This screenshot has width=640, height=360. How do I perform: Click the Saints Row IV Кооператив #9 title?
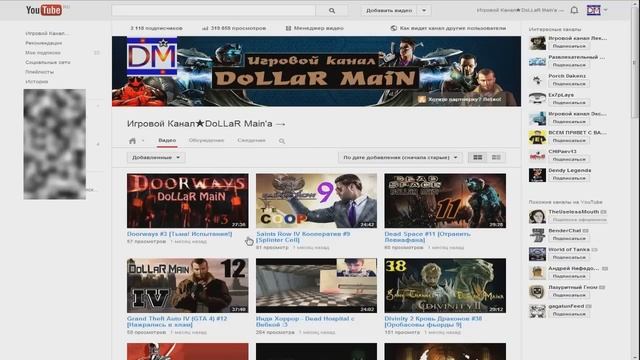(303, 237)
